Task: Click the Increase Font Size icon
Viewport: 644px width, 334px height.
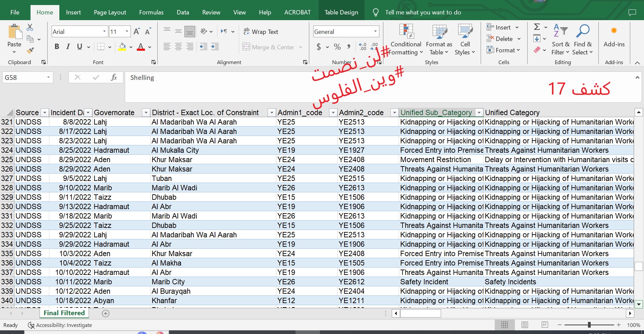Action: [137, 32]
